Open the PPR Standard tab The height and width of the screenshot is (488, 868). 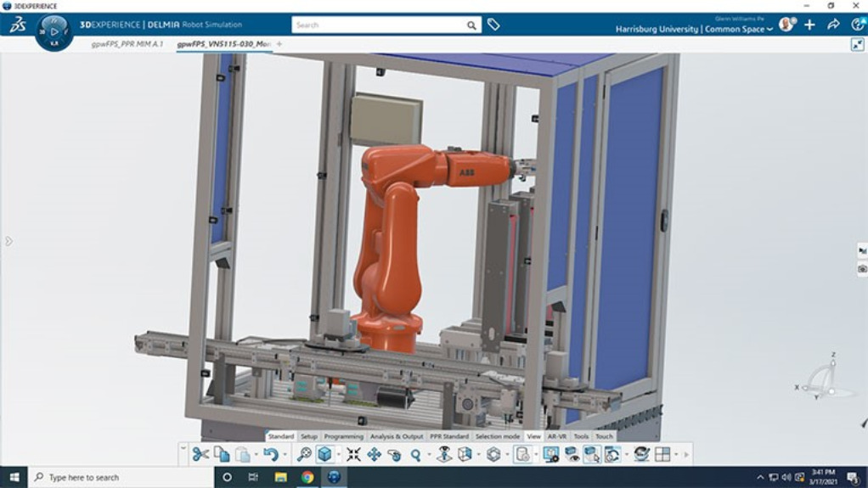click(449, 436)
